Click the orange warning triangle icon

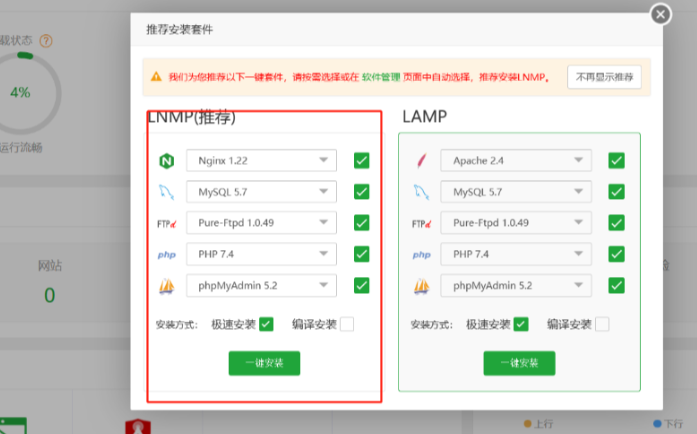[x=156, y=76]
